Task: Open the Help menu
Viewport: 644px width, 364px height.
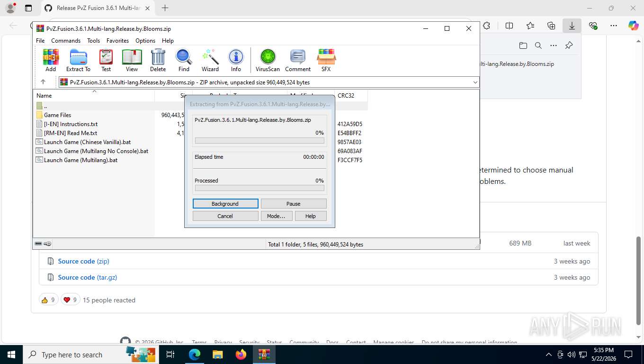Action: (168, 41)
